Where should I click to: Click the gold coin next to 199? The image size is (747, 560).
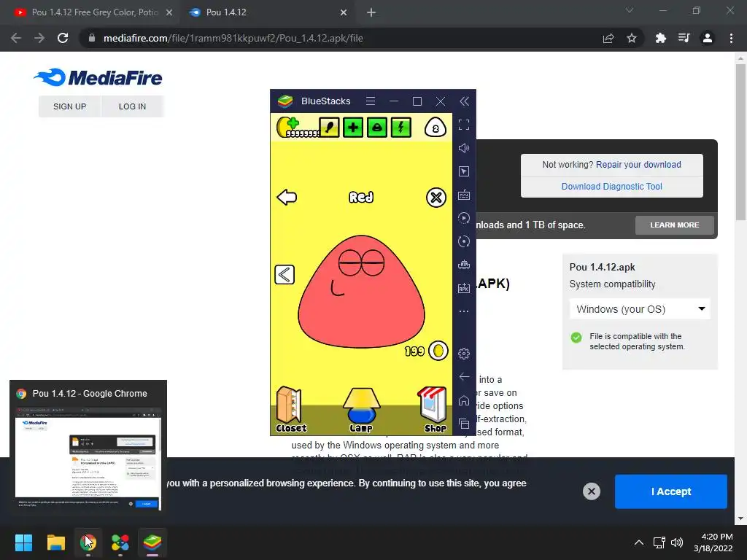[438, 351]
